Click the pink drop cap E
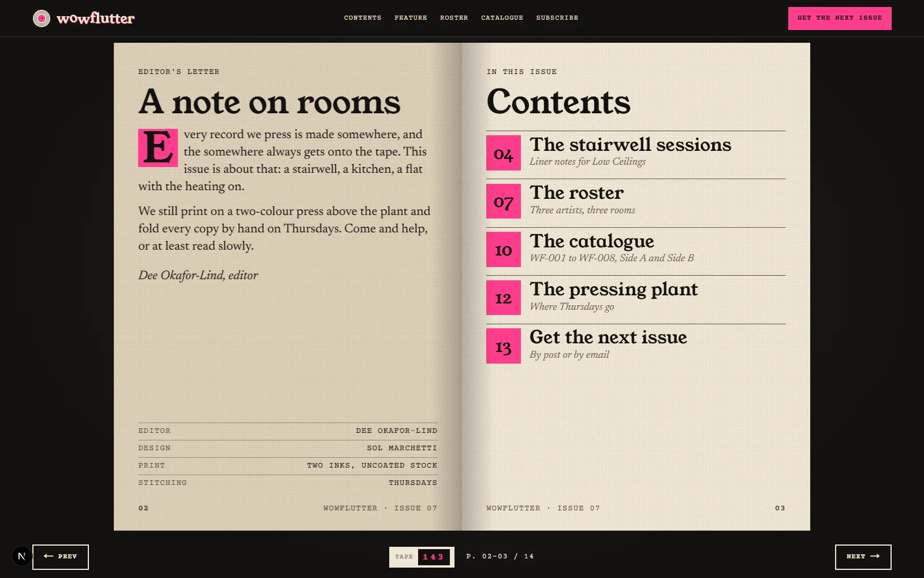 (x=158, y=147)
